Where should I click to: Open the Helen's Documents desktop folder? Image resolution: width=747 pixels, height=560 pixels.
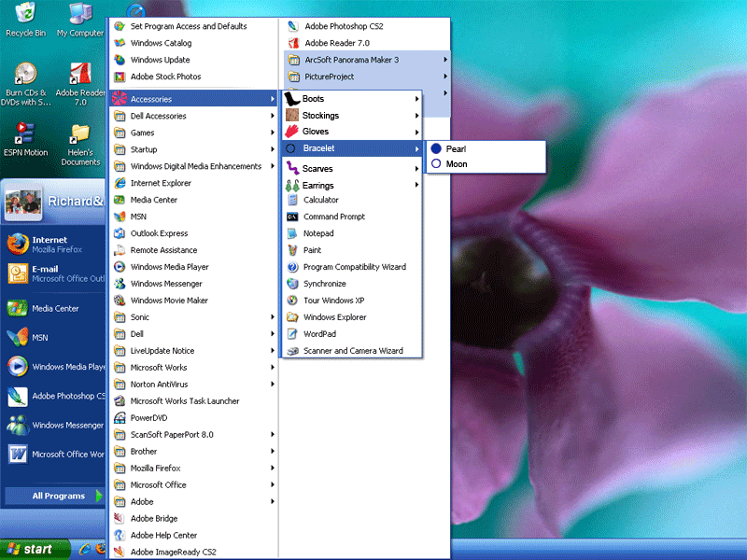click(80, 144)
